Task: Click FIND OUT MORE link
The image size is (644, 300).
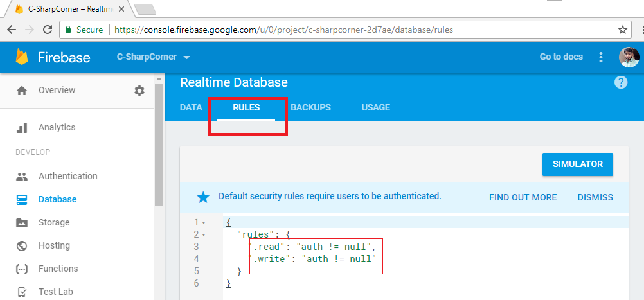Action: pyautogui.click(x=523, y=197)
